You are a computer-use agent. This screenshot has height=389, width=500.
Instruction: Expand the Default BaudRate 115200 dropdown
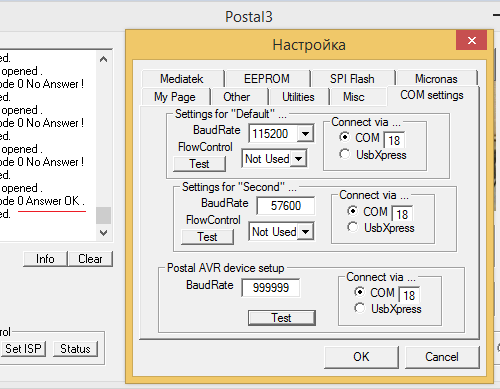(305, 134)
